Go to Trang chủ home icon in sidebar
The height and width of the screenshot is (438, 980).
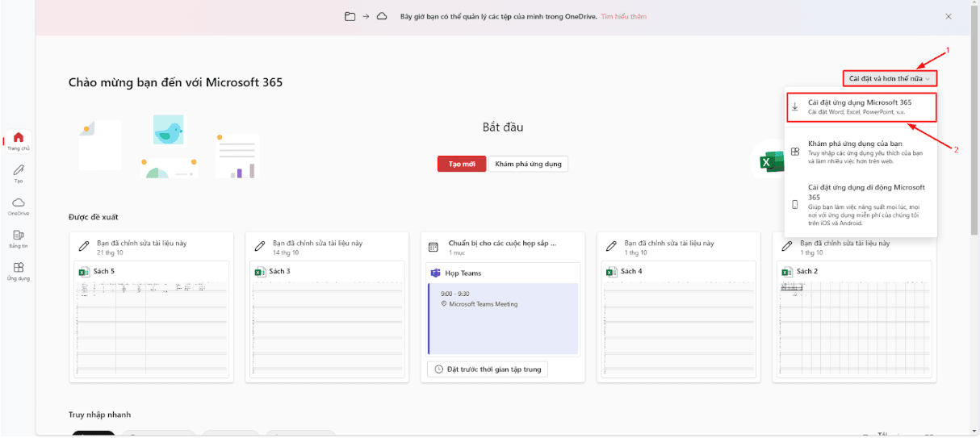[18, 137]
